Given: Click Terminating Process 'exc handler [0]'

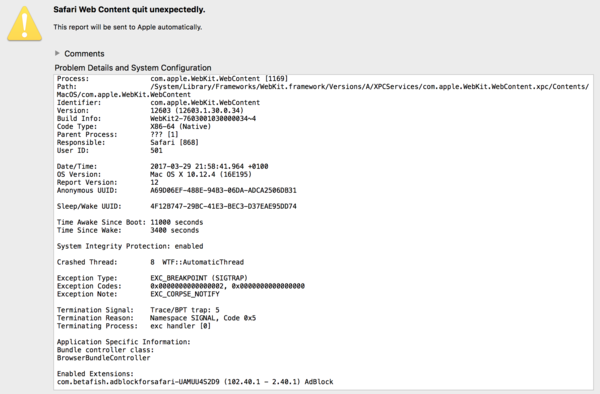Looking at the screenshot, I should tap(181, 326).
